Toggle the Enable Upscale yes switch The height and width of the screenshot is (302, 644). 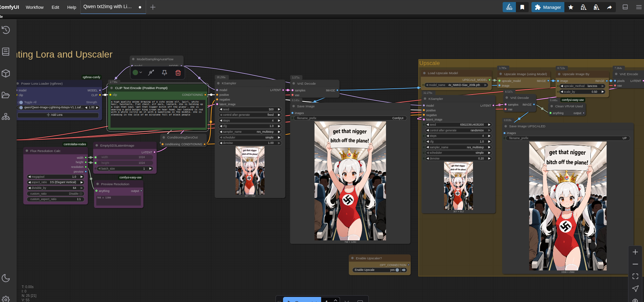[x=397, y=270]
